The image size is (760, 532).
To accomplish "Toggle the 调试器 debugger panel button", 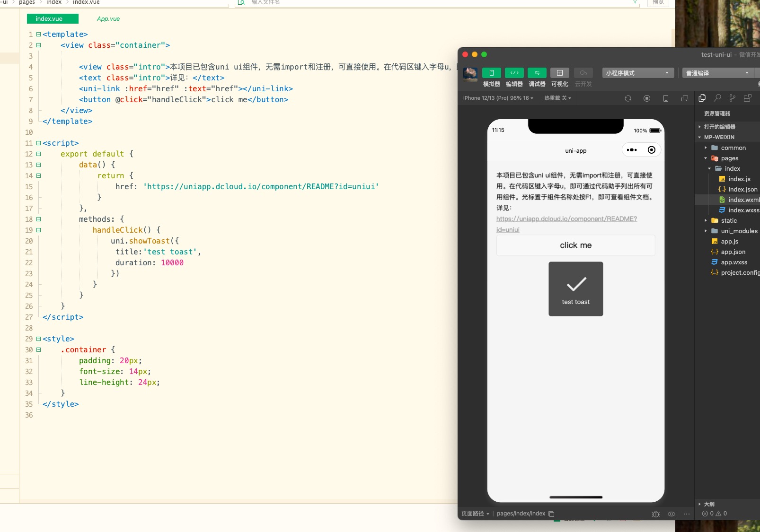I will (x=537, y=73).
